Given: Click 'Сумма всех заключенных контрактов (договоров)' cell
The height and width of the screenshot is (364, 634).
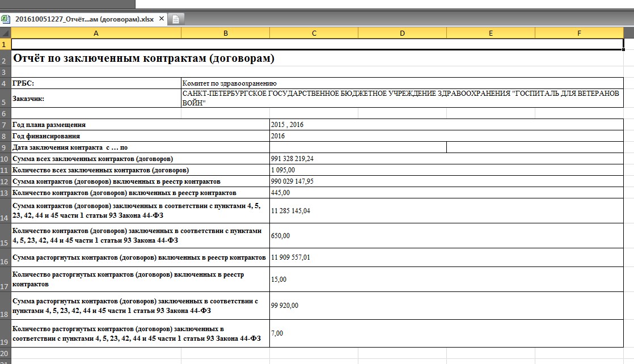Looking at the screenshot, I should (140, 159).
